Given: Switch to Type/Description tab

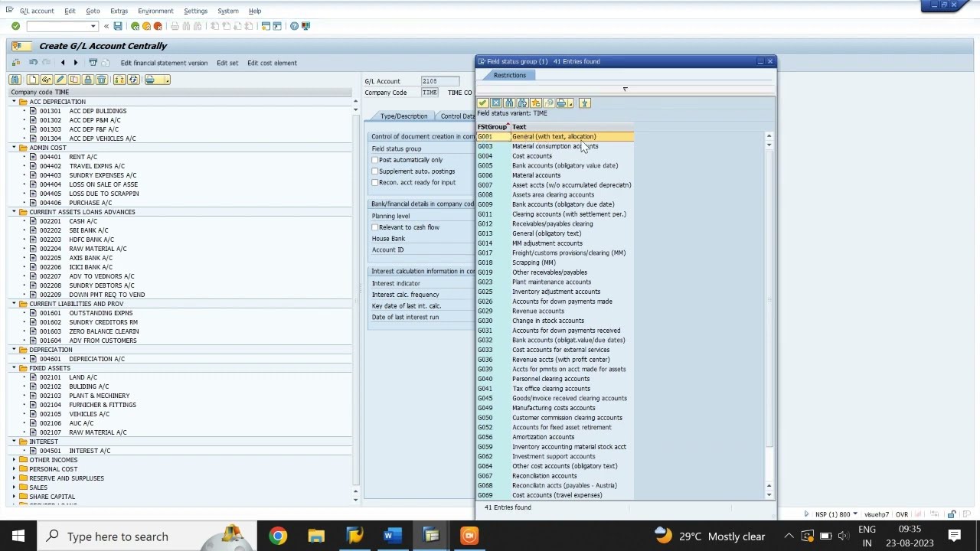Looking at the screenshot, I should pyautogui.click(x=404, y=116).
